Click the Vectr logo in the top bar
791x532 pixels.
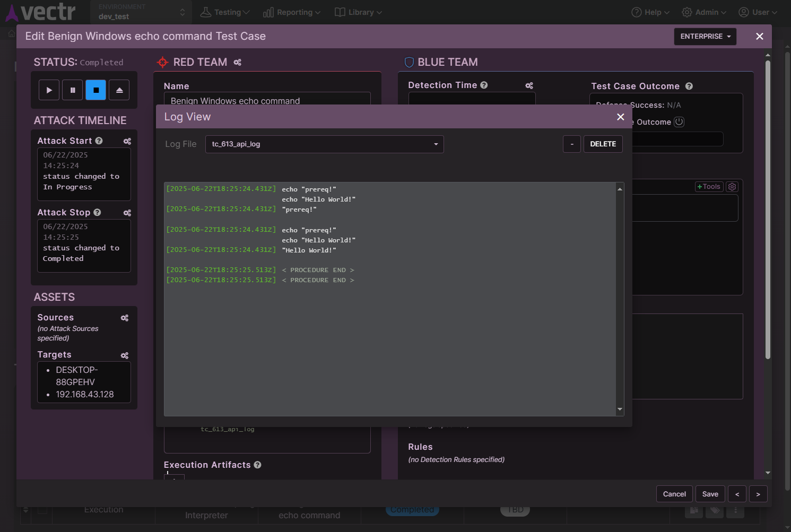click(41, 12)
